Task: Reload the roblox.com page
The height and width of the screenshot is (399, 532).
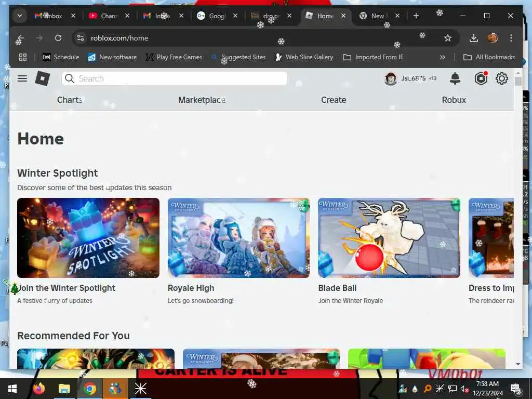Action: (x=58, y=38)
